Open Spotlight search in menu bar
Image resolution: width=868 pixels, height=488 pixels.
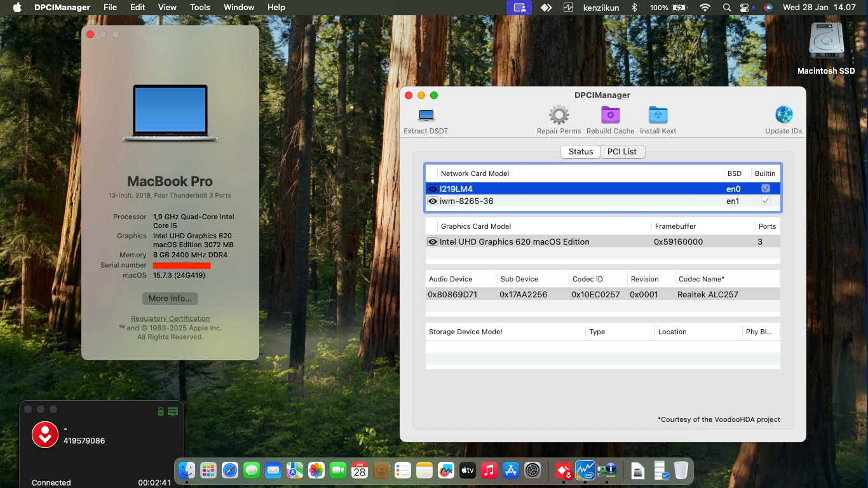tap(727, 7)
